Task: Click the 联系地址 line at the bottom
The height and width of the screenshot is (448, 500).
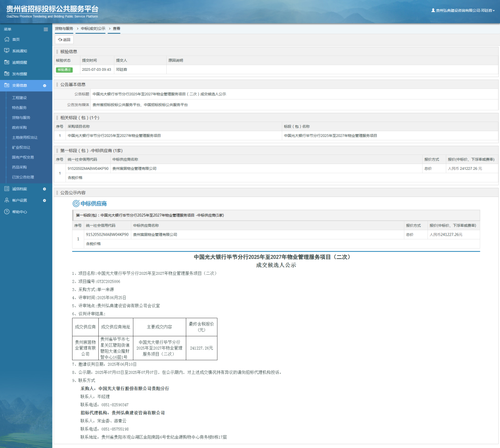Action: coord(154,437)
